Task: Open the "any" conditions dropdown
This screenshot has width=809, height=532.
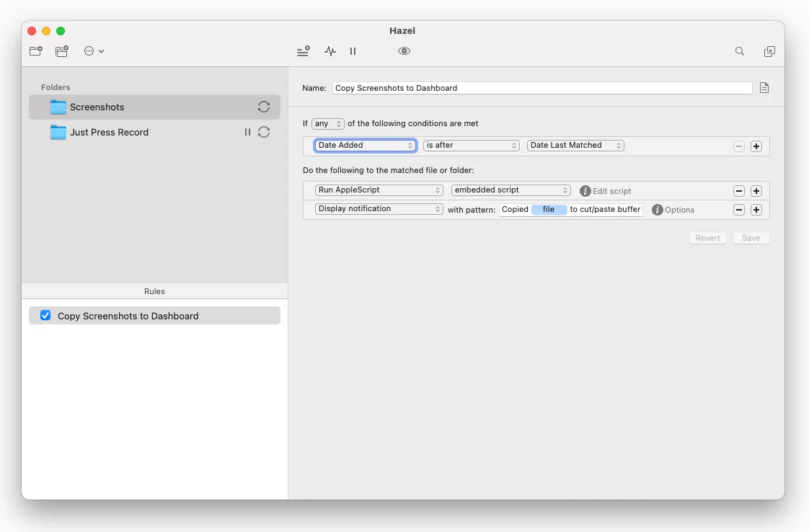Action: point(327,123)
